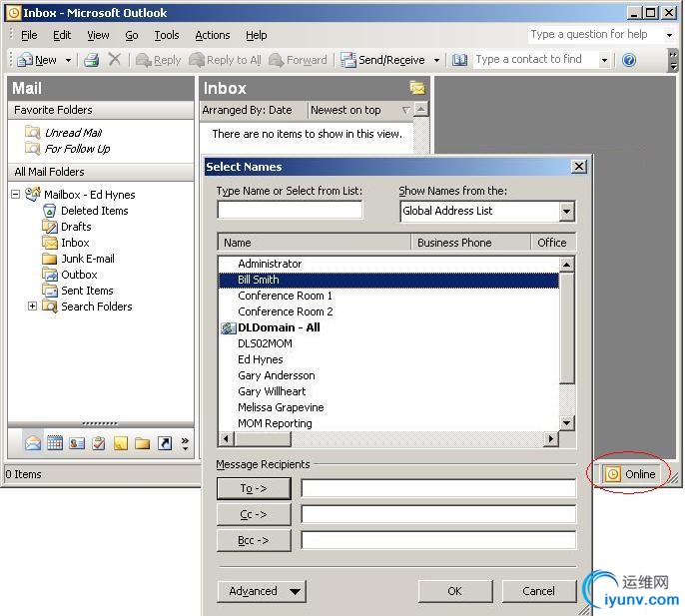
Task: Click the Forward toolbar button
Action: 298,60
